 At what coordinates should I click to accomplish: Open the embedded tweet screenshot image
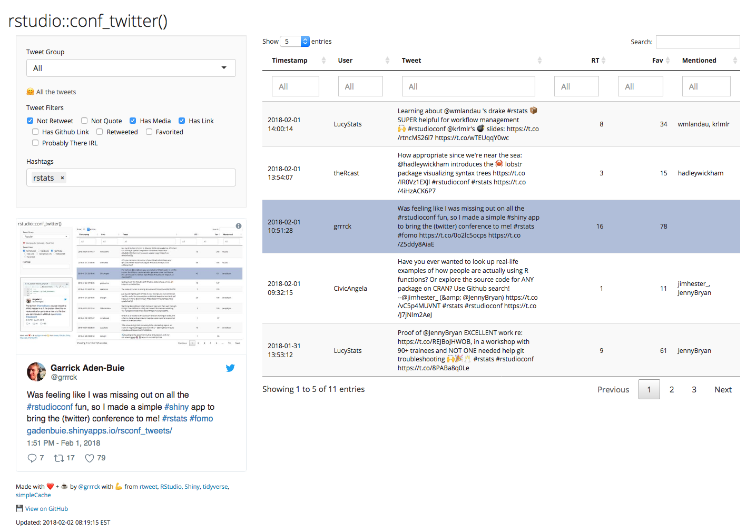coord(131,287)
